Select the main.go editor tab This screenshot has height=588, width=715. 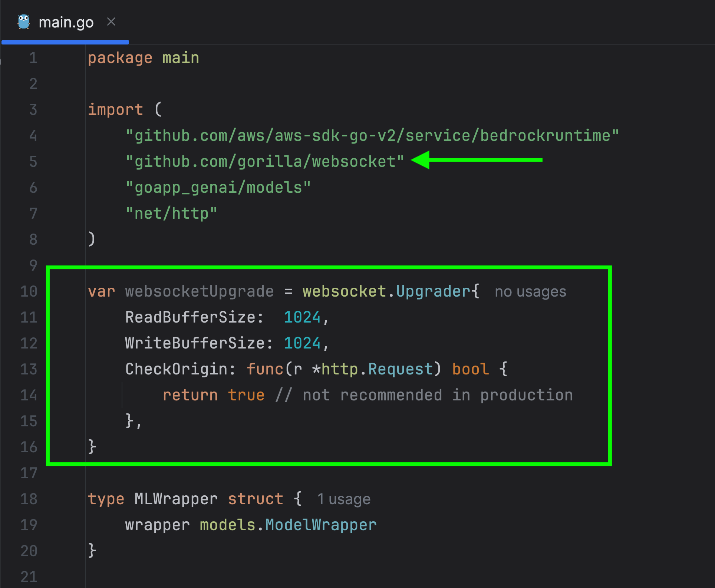click(x=66, y=23)
